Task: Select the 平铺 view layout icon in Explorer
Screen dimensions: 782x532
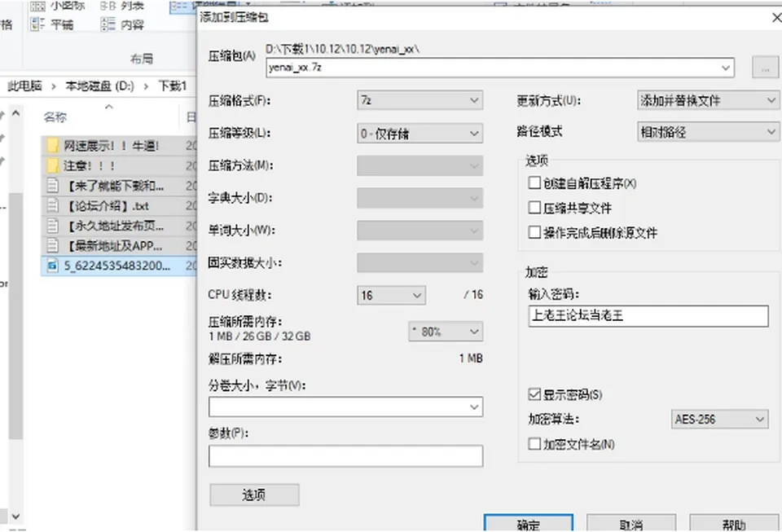Action: [37, 24]
